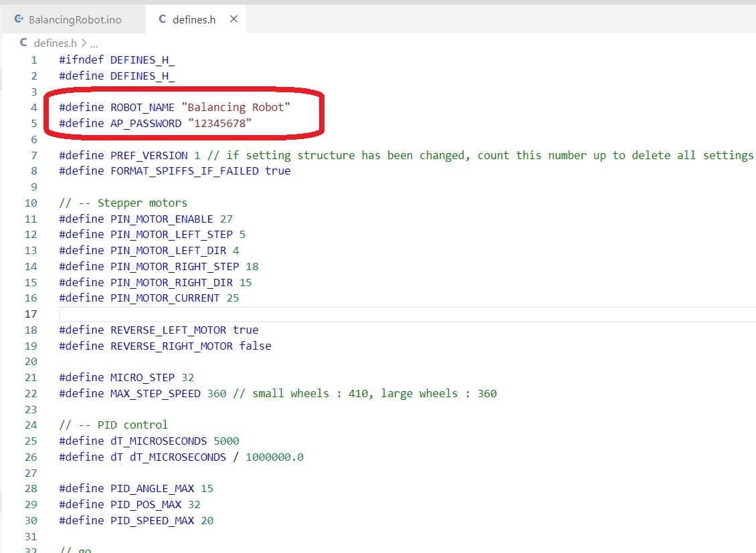
Task: Place cursor on empty line 17
Action: pyautogui.click(x=407, y=314)
